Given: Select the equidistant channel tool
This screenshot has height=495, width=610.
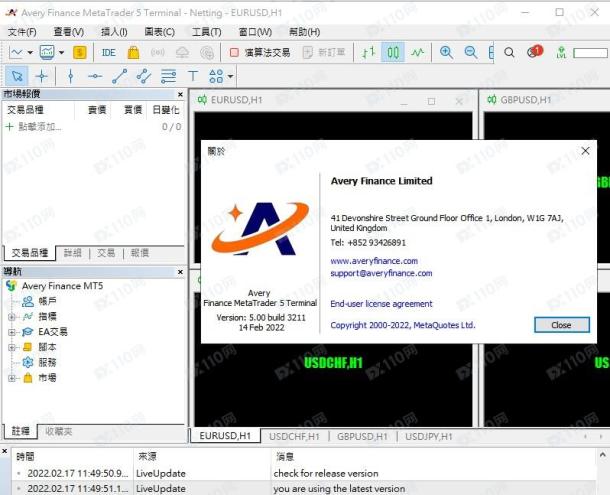Looking at the screenshot, I should 144,76.
